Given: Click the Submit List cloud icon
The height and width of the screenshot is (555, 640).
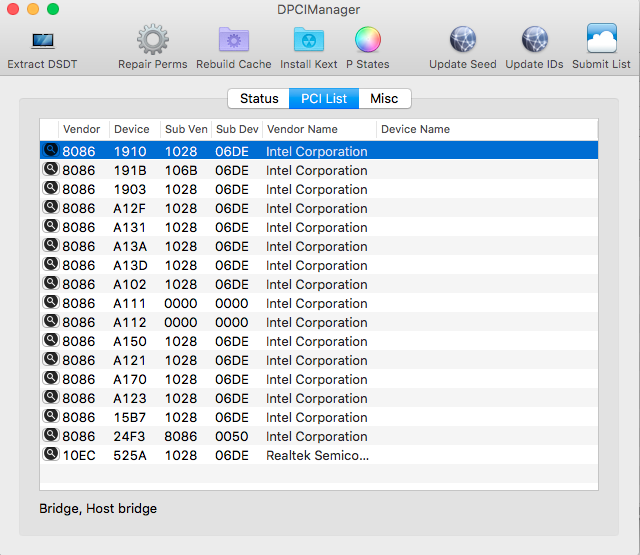Looking at the screenshot, I should click(601, 41).
